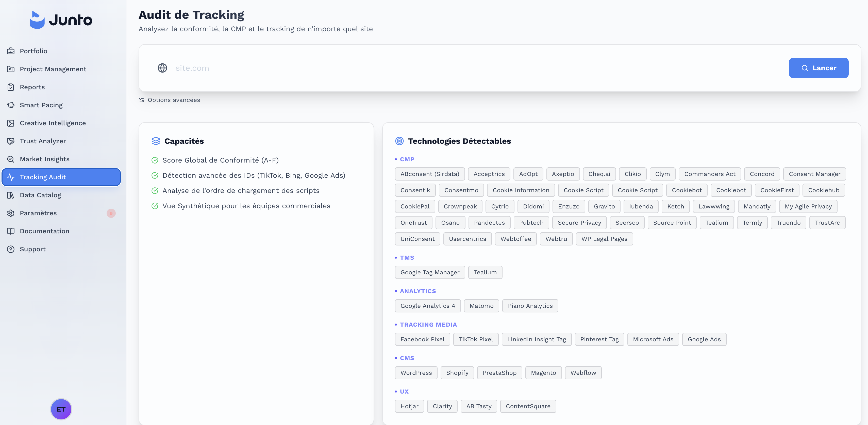Open the Data Catalog page

click(61, 195)
